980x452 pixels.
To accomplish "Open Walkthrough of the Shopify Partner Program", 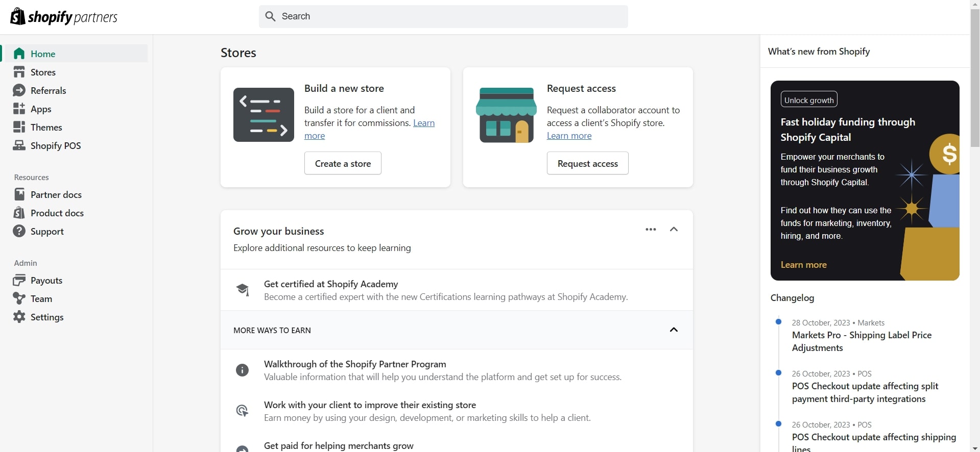I will [x=355, y=364].
